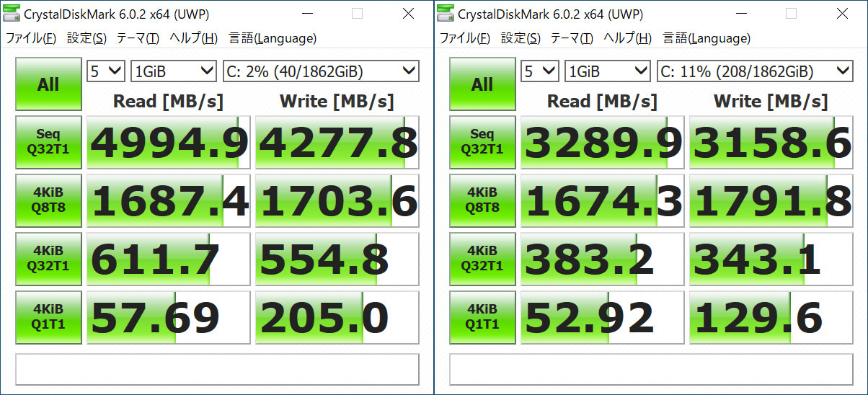Open 言語(Language) menu in right window
Viewport: 868px width, 395px height.
[x=707, y=38]
